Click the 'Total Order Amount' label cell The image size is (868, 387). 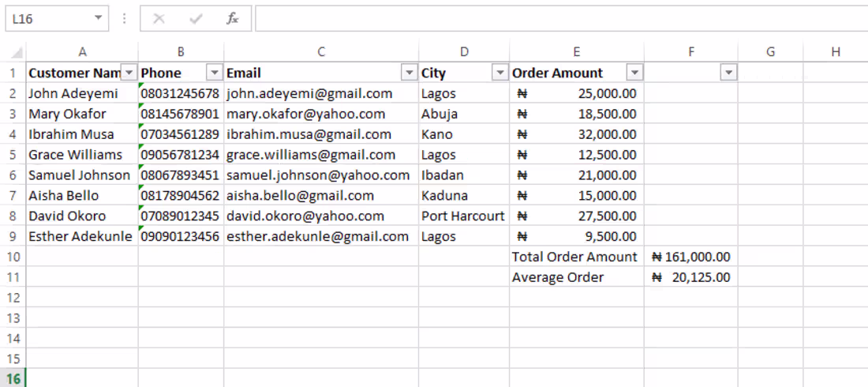point(577,257)
